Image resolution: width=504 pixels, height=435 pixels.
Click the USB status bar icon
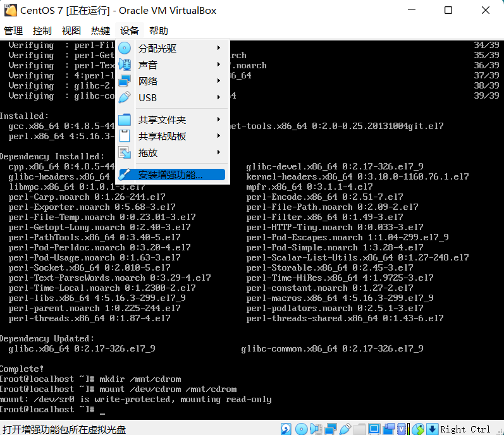point(345,429)
